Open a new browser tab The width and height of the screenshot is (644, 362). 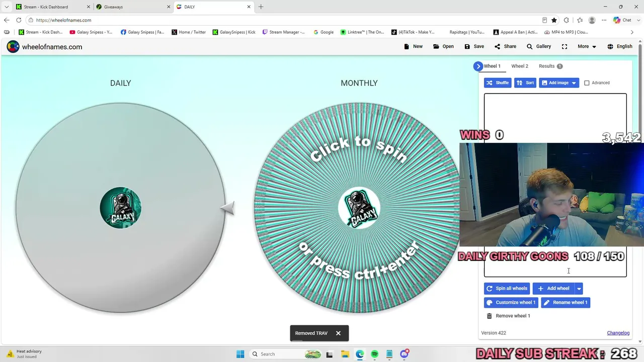tap(261, 7)
